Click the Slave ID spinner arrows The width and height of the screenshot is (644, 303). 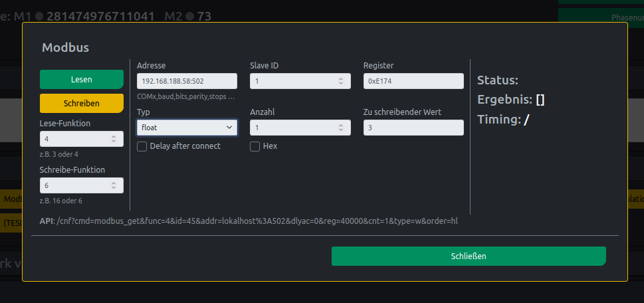[341, 81]
